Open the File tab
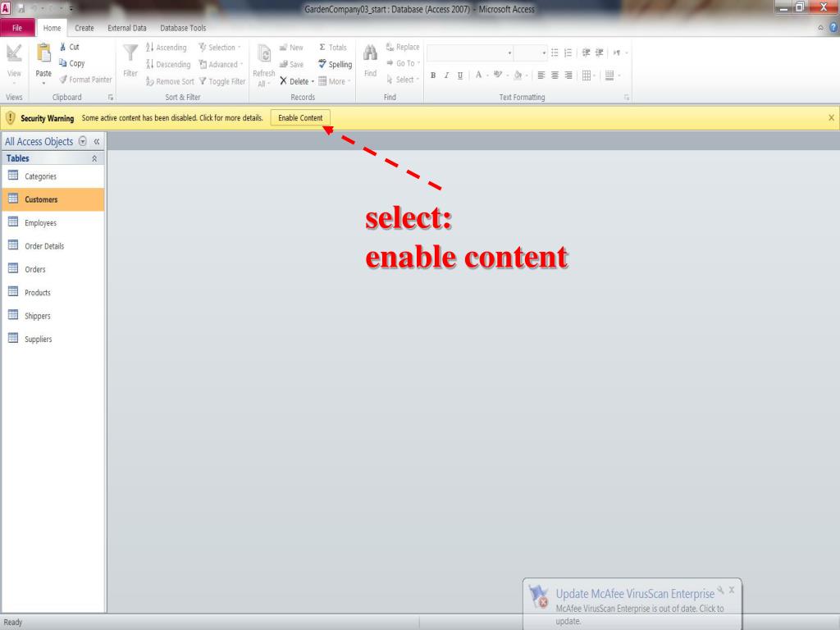 17,28
